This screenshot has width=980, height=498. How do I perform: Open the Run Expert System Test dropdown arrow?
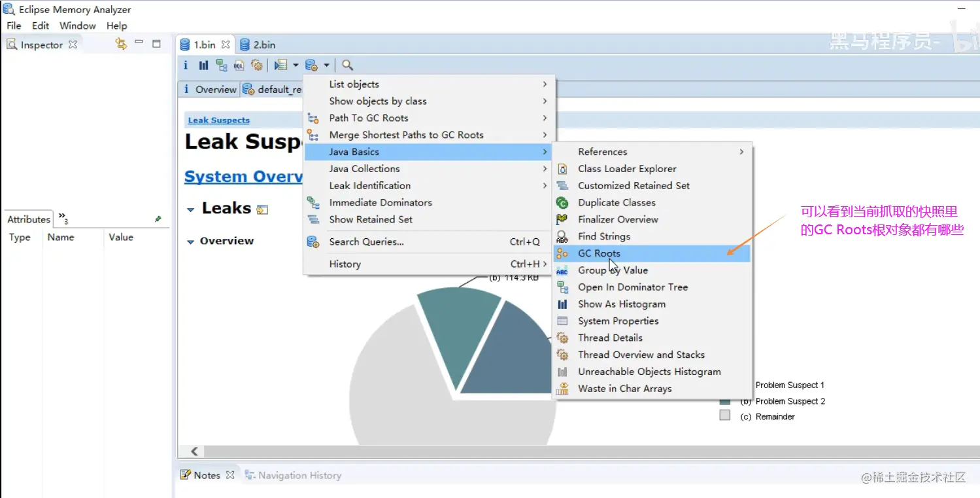click(x=296, y=65)
